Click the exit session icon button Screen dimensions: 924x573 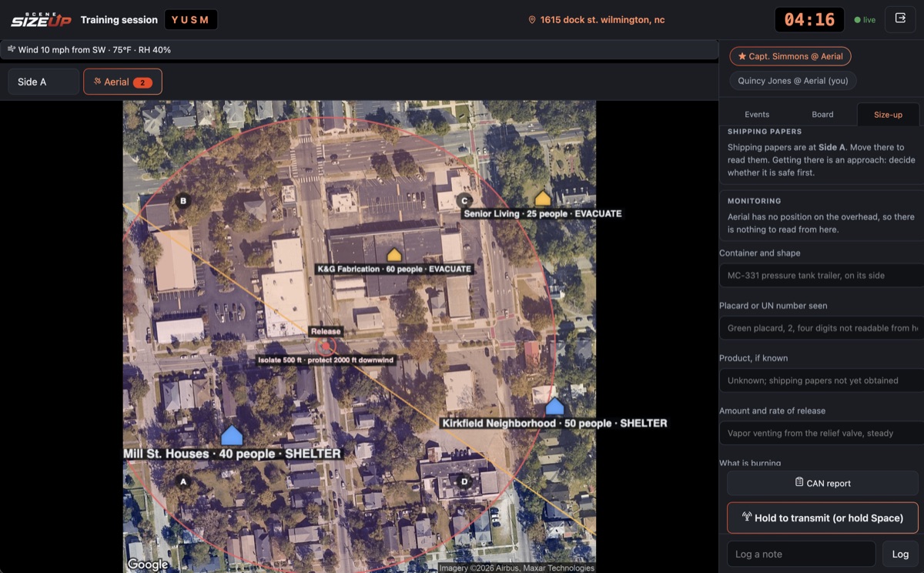click(900, 19)
